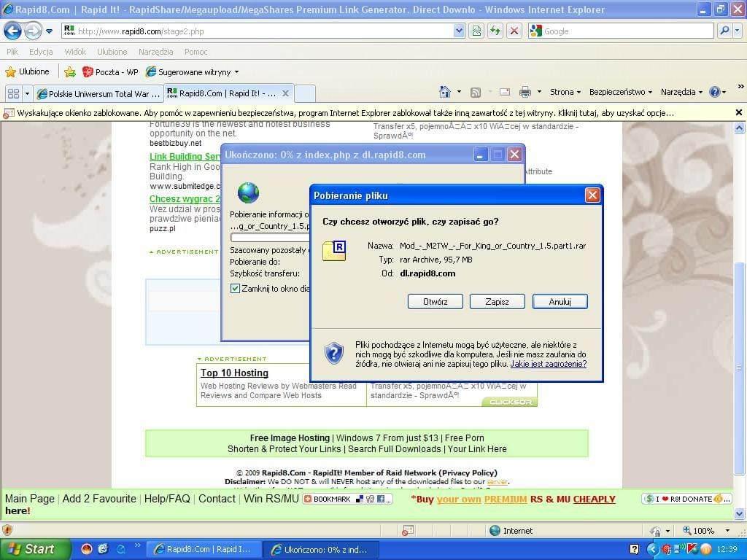Open the Plik menu
Image resolution: width=747 pixels, height=560 pixels.
(x=12, y=52)
